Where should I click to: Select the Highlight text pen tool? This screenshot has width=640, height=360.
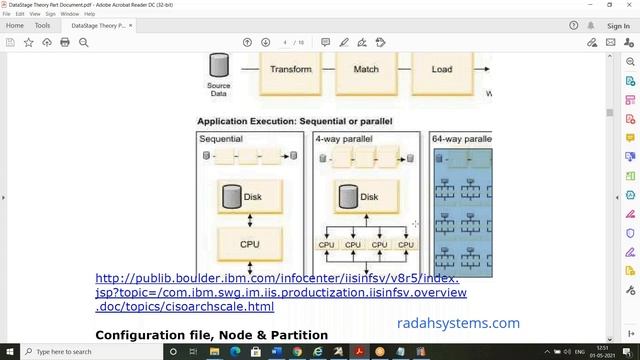pyautogui.click(x=344, y=42)
